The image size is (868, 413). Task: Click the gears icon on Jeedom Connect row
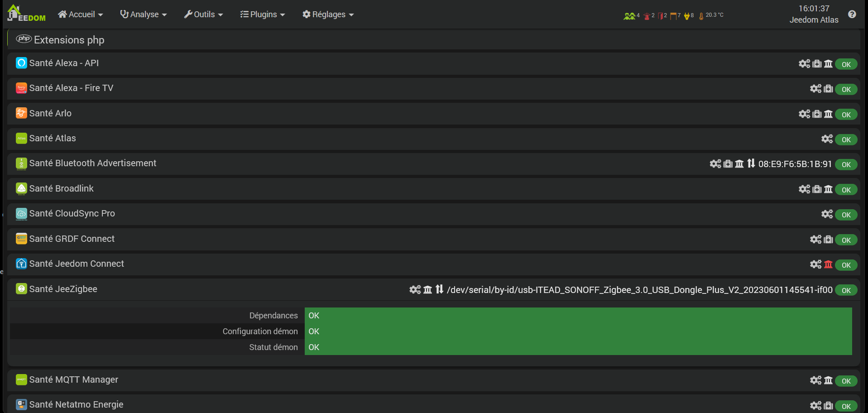(x=815, y=264)
